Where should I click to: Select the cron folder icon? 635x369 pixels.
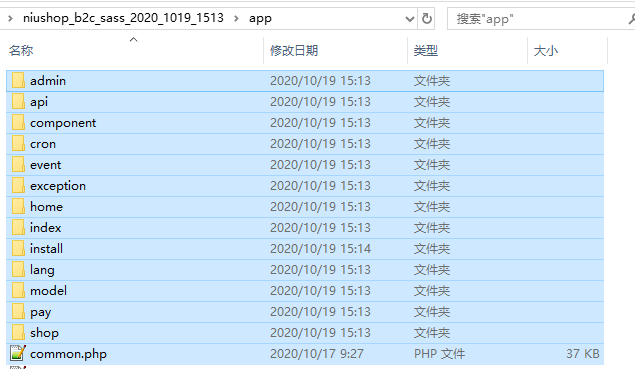click(x=18, y=144)
